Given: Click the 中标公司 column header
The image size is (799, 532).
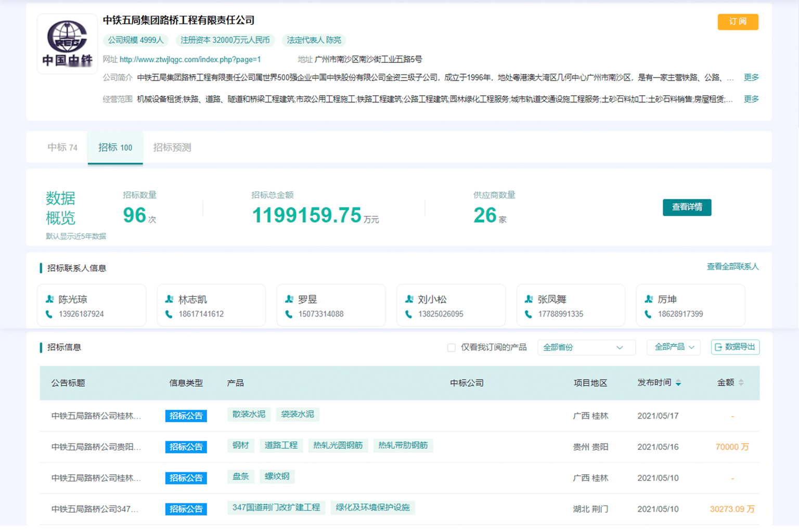Looking at the screenshot, I should pos(467,383).
